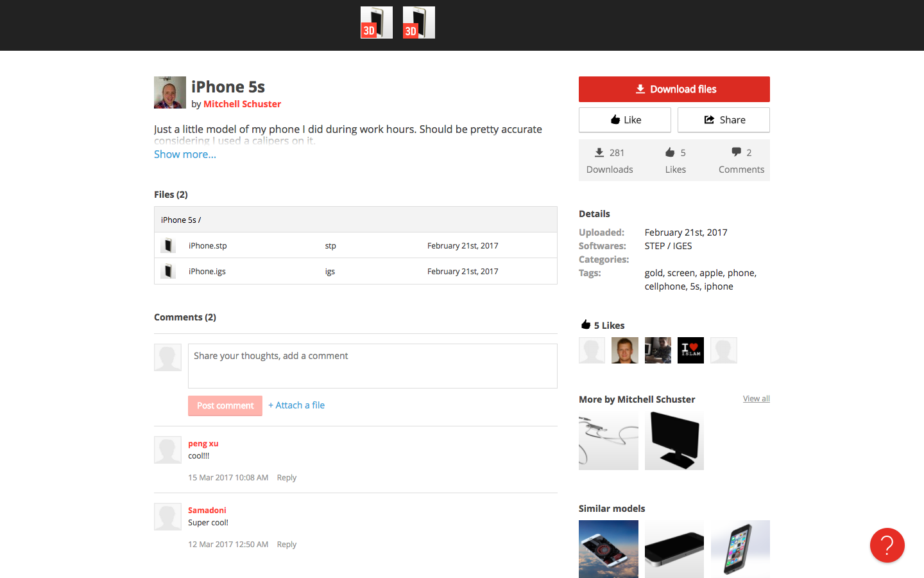Click the thumbs-up icon beside 5 Likes heading
This screenshot has width=924, height=578.
tap(586, 324)
